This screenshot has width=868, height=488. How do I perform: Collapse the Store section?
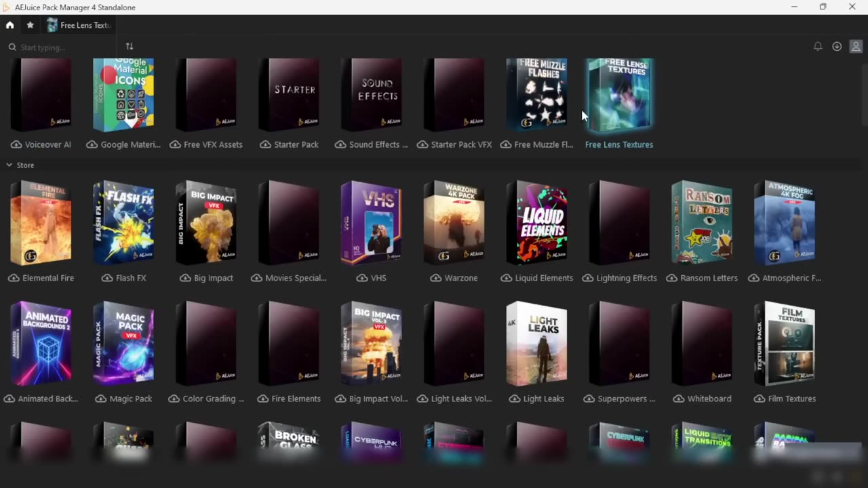(9, 165)
